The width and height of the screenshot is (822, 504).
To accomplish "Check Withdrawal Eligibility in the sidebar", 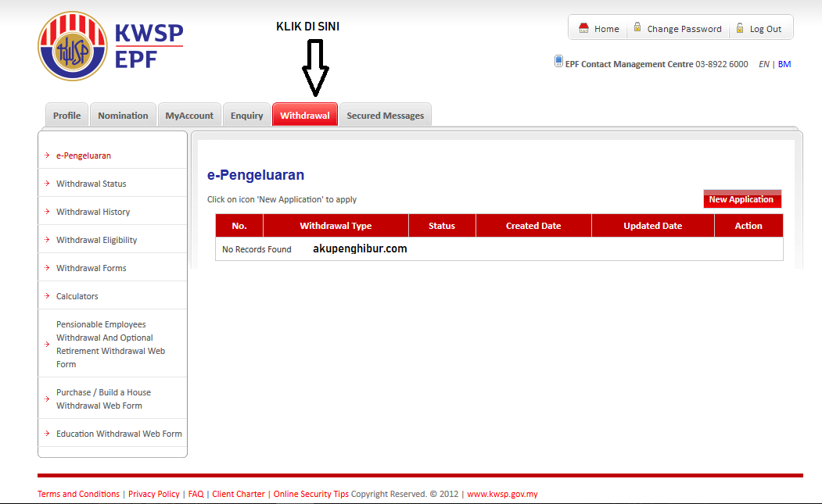I will 96,240.
